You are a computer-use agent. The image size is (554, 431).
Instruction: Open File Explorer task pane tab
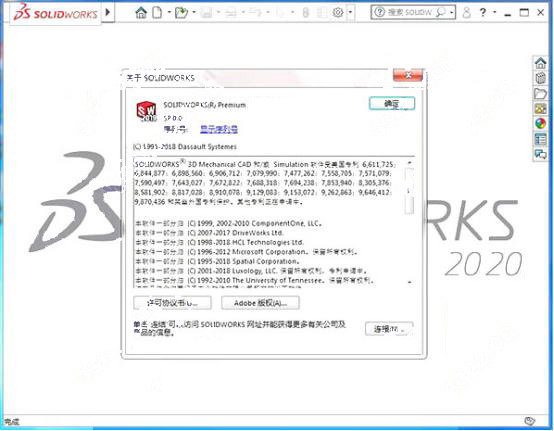(x=540, y=94)
